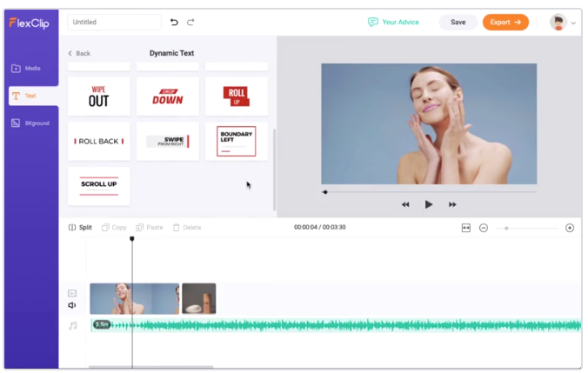The image size is (588, 373).
Task: Open the user avatar account dropdown
Action: (563, 23)
